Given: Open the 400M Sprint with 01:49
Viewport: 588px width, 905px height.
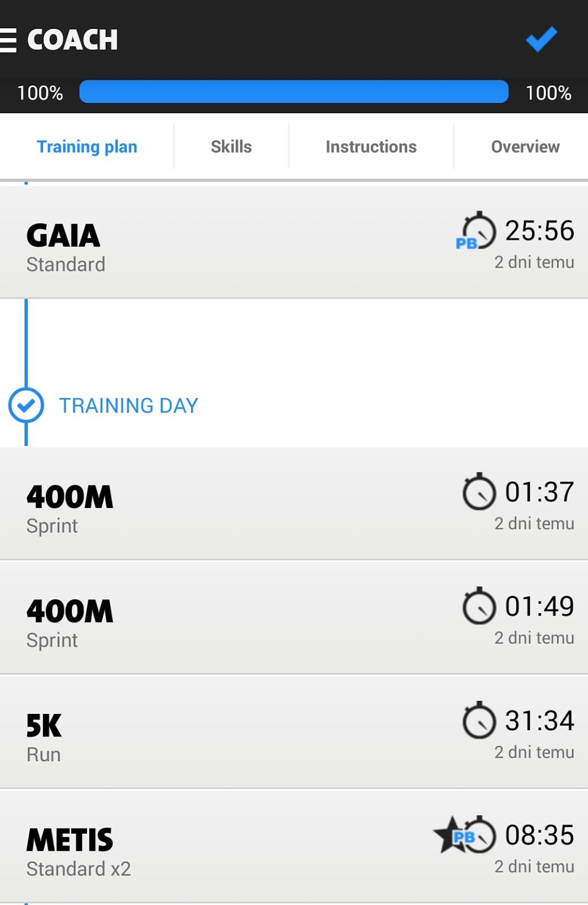Looking at the screenshot, I should 294,618.
